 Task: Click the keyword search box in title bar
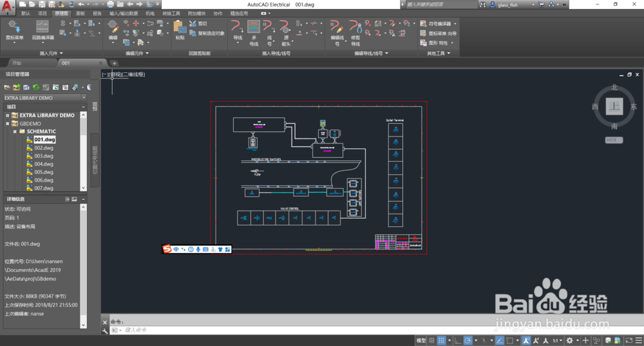440,5
